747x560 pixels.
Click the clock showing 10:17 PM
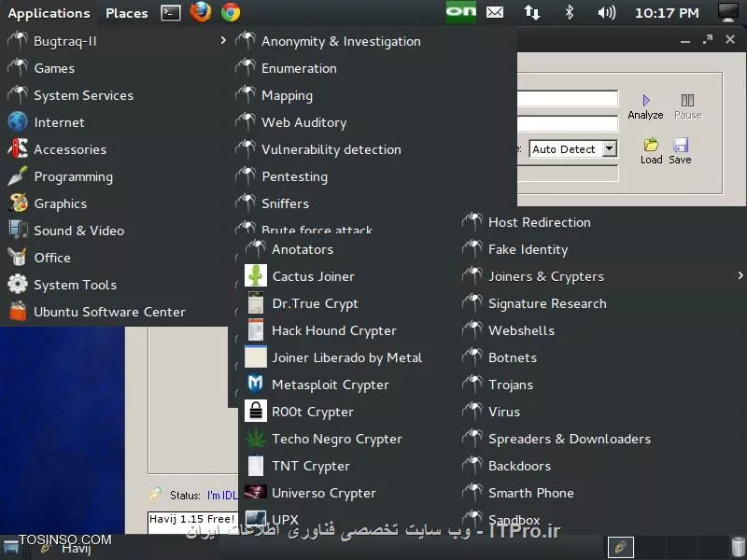pos(667,13)
